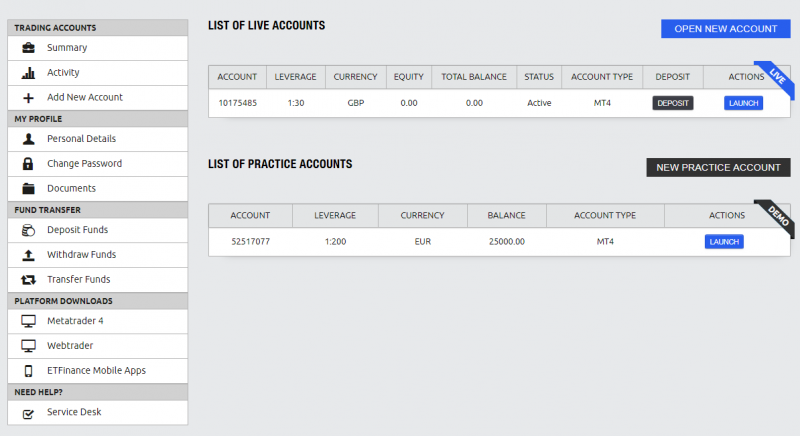Viewport: 800px width, 436px height.
Task: Launch practice account 52517077
Action: click(724, 242)
